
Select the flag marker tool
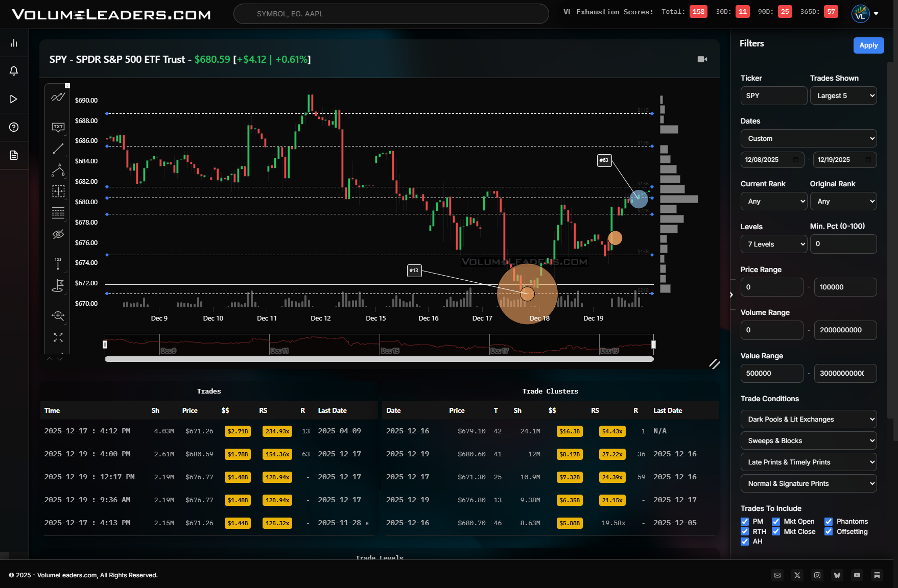point(58,286)
